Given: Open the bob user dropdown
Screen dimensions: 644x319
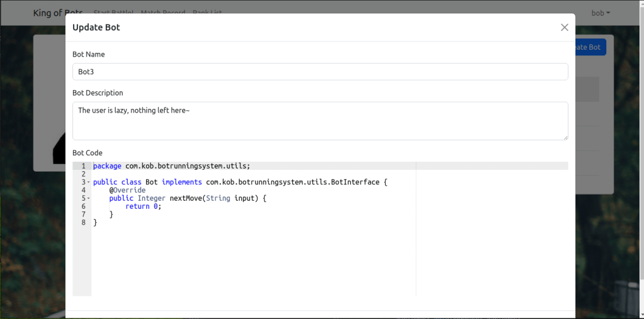Looking at the screenshot, I should tap(600, 13).
